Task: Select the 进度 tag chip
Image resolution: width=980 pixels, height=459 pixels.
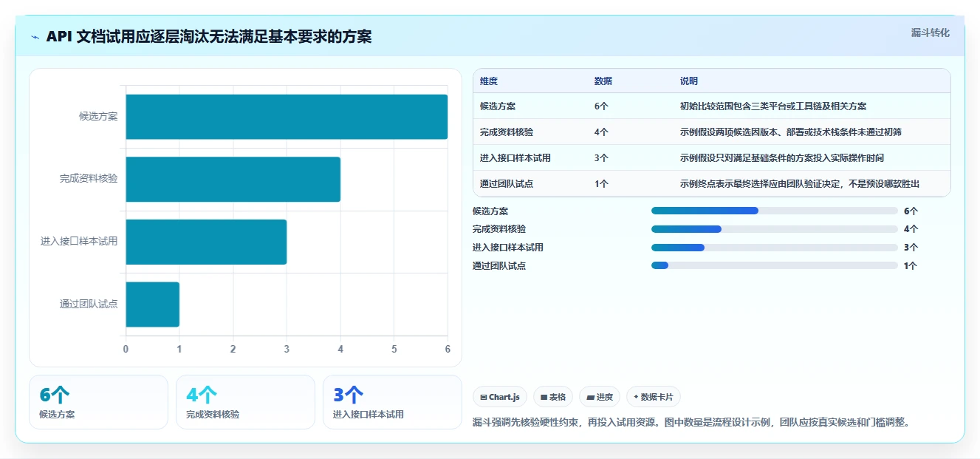Action: (x=600, y=397)
